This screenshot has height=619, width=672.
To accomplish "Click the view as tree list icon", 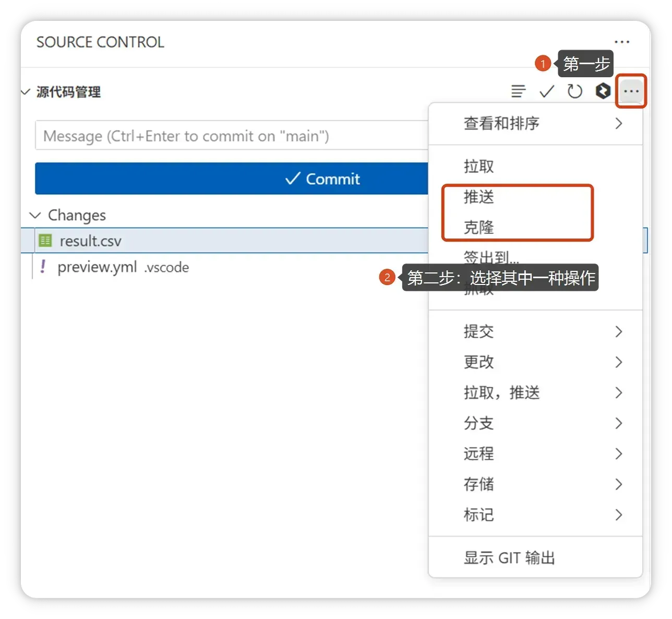I will (518, 91).
